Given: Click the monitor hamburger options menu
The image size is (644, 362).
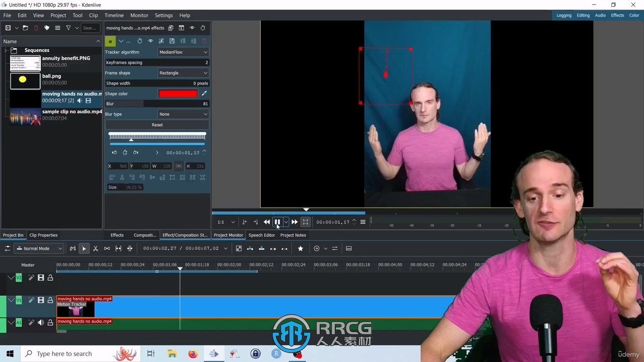Looking at the screenshot, I should 363,222.
